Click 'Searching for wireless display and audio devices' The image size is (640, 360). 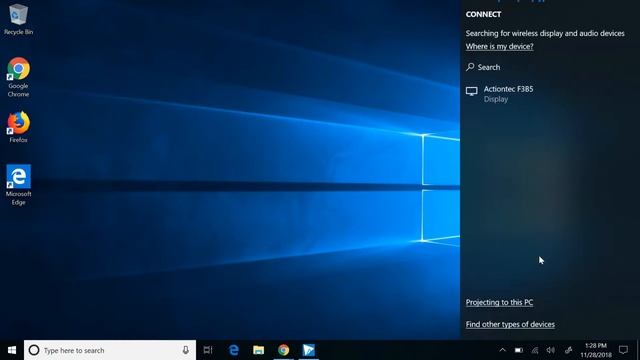545,33
